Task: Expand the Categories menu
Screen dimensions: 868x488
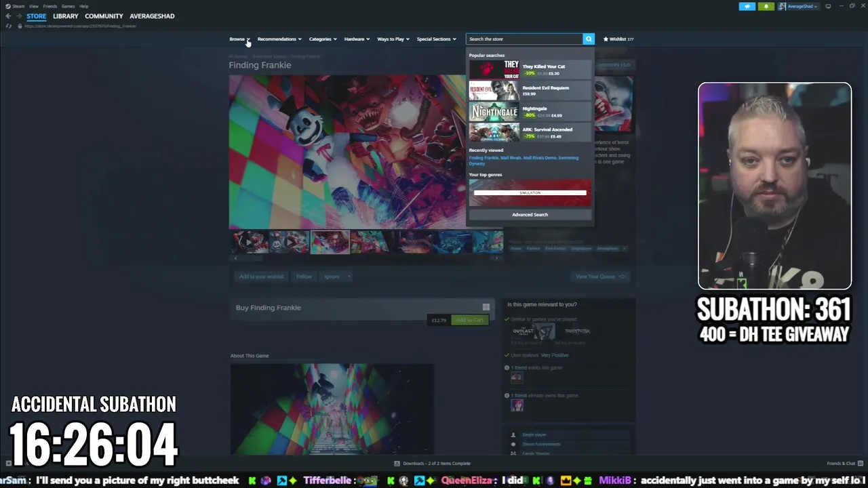Action: pos(323,39)
